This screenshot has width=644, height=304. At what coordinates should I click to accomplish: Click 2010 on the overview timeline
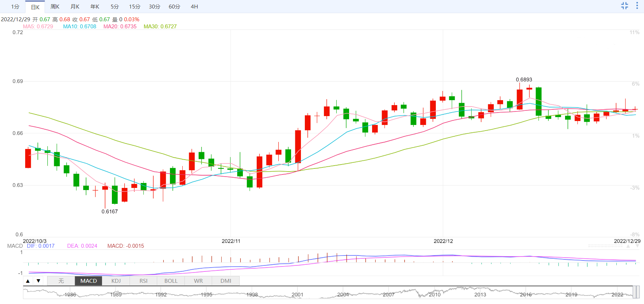(x=435, y=294)
